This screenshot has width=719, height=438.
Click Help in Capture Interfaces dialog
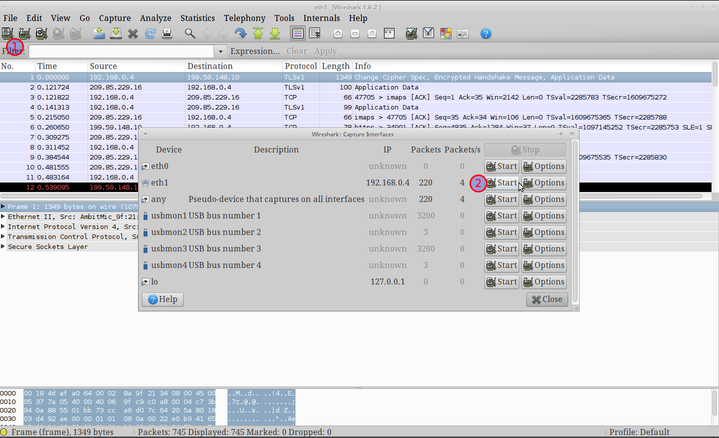(163, 299)
